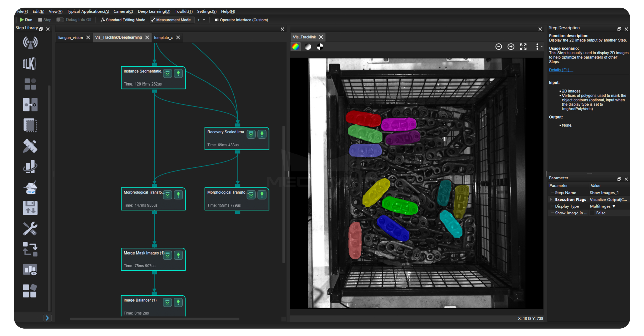
Task: Open the viewer's three-dot options dropdown
Action: 538,47
